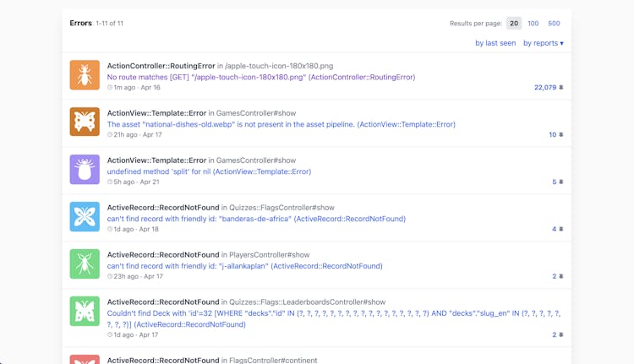Set results per page to 20
The height and width of the screenshot is (364, 634).
point(514,24)
